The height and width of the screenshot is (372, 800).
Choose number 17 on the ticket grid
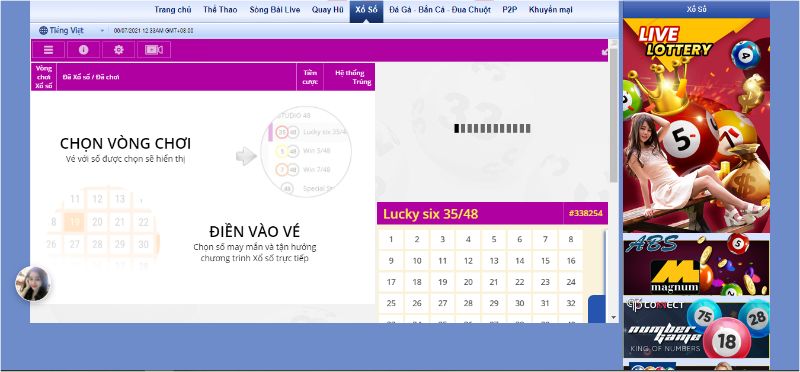391,282
